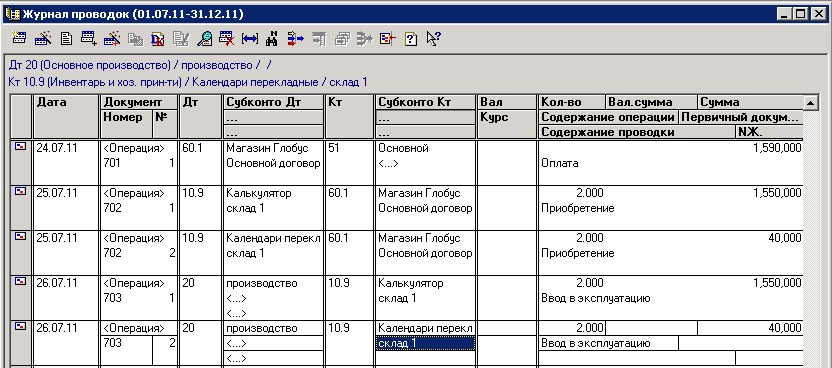The image size is (832, 368).
Task: Click the Кт 10.9 summary line above the table
Action: pyautogui.click(x=188, y=82)
